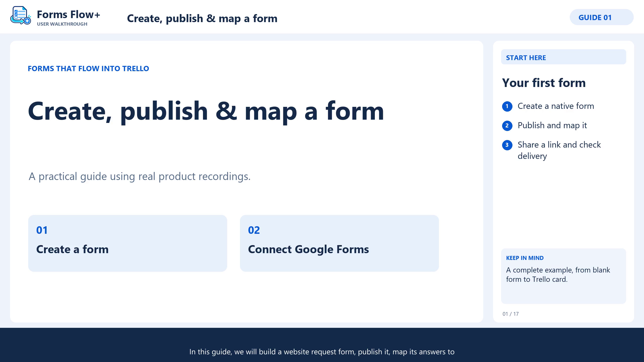Select step 3 circle for share link
This screenshot has width=644, height=362.
pyautogui.click(x=507, y=145)
